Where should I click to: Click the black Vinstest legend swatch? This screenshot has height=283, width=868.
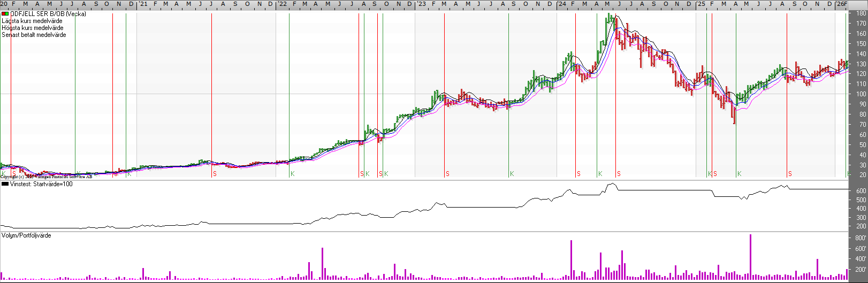[x=5, y=184]
